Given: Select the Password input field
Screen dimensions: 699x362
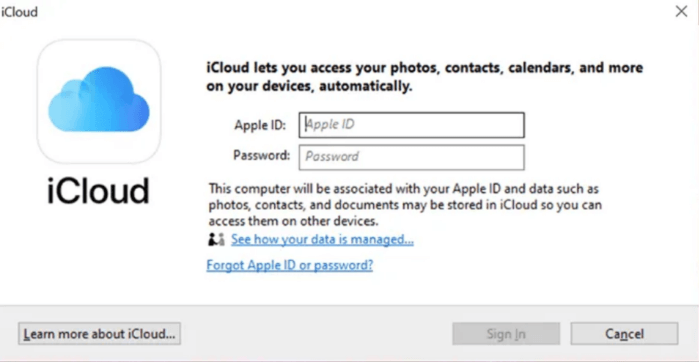Looking at the screenshot, I should [x=411, y=157].
